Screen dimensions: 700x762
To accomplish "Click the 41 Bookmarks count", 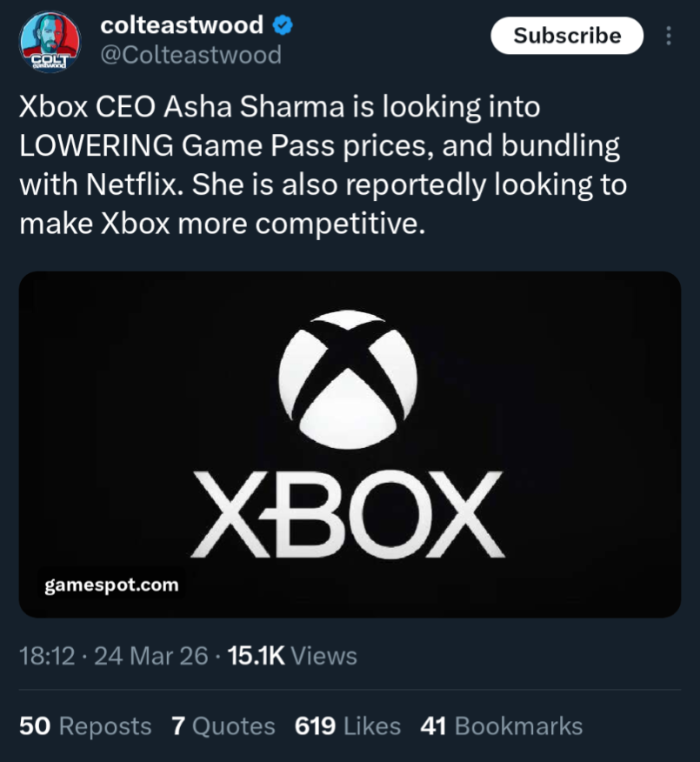I will pyautogui.click(x=501, y=725).
